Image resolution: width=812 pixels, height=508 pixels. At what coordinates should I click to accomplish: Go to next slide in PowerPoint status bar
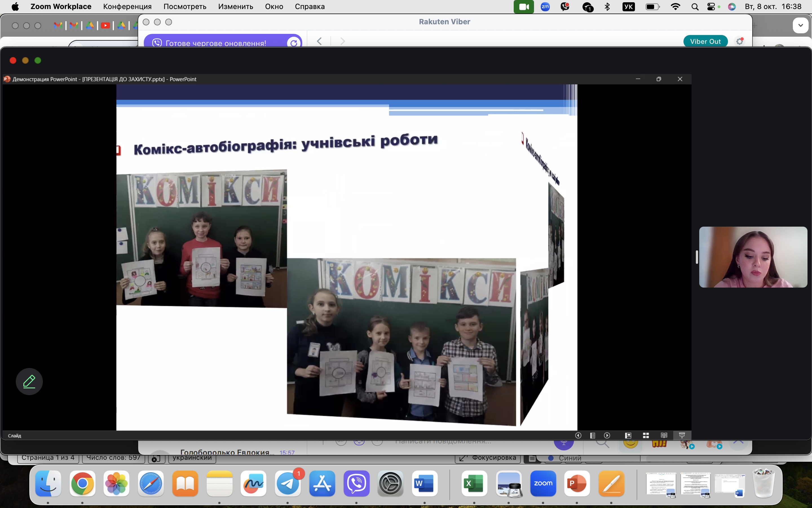pyautogui.click(x=607, y=435)
